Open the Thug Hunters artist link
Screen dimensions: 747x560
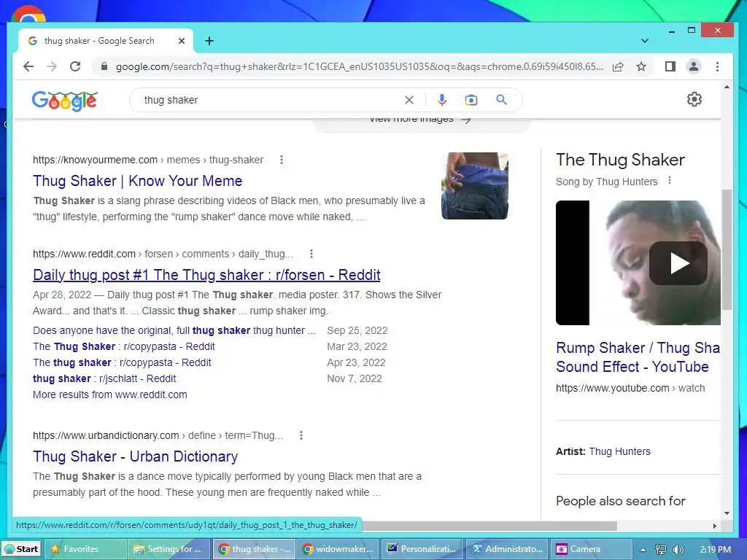(619, 451)
